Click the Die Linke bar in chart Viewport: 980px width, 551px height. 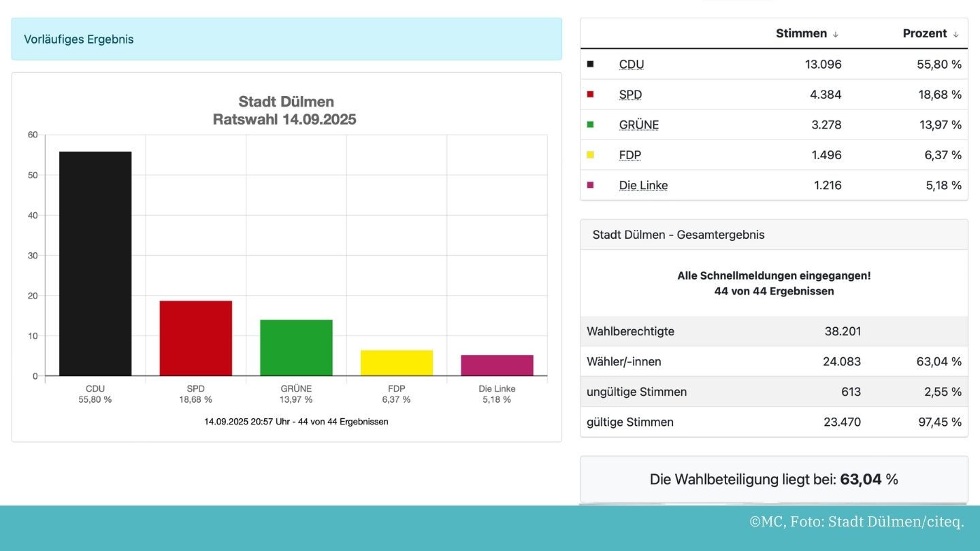[497, 365]
